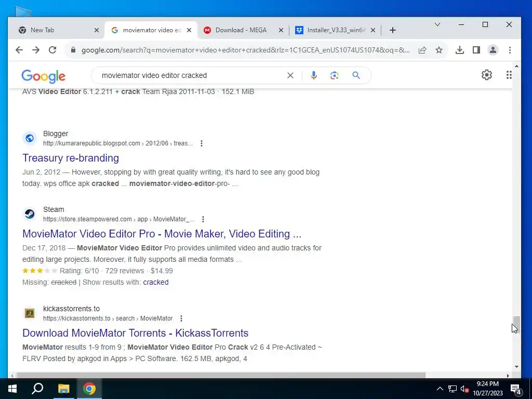Select the Chrome taskbar icon

[x=89, y=389]
